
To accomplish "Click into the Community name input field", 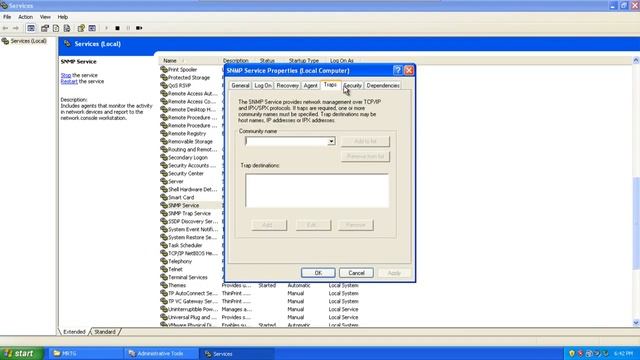I will pos(287,141).
